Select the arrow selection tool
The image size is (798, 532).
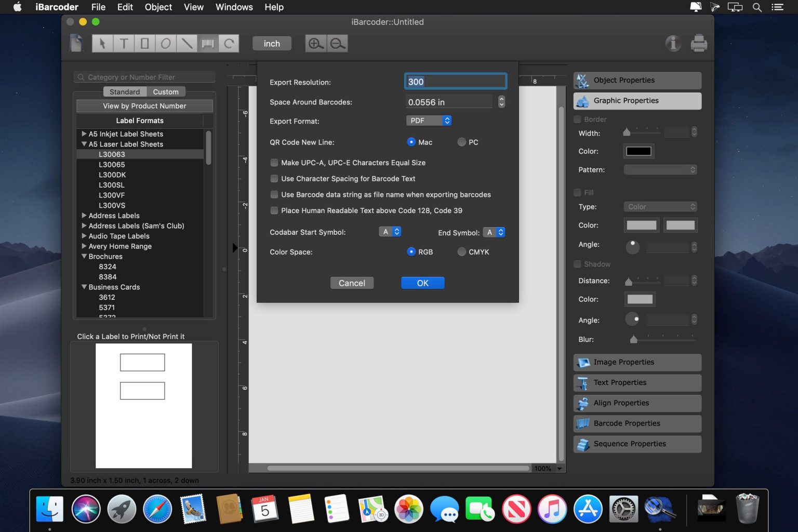coord(102,43)
